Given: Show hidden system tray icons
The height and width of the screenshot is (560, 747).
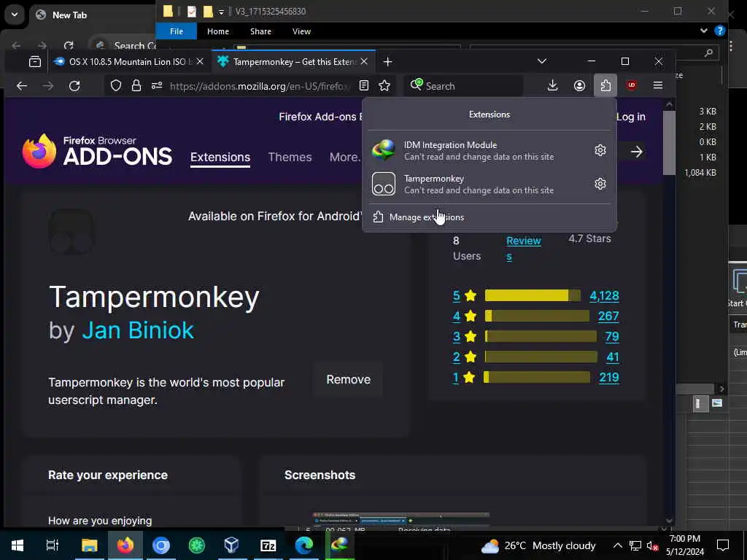Looking at the screenshot, I should (617, 545).
